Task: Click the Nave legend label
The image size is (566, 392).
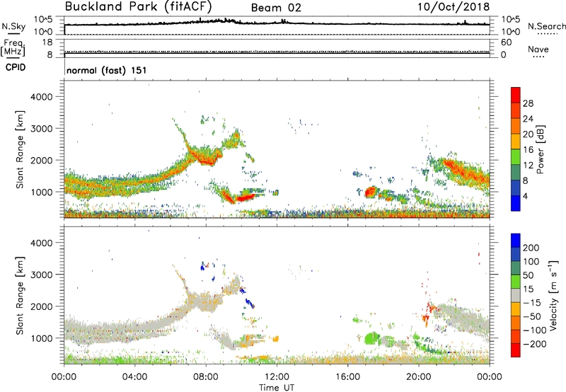Action: [x=538, y=49]
